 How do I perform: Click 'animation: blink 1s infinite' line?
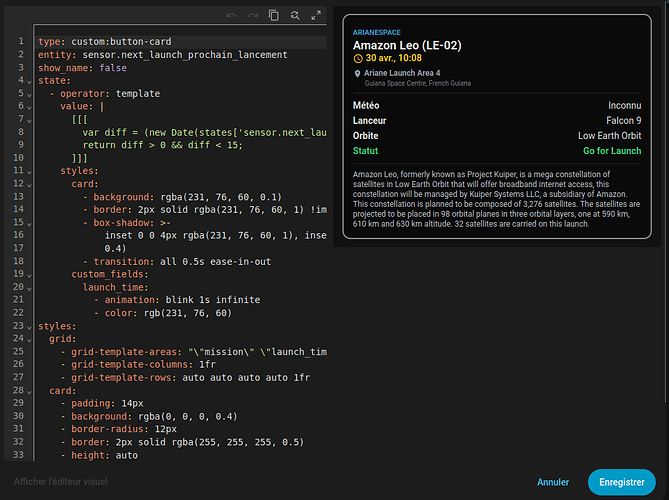coord(182,300)
